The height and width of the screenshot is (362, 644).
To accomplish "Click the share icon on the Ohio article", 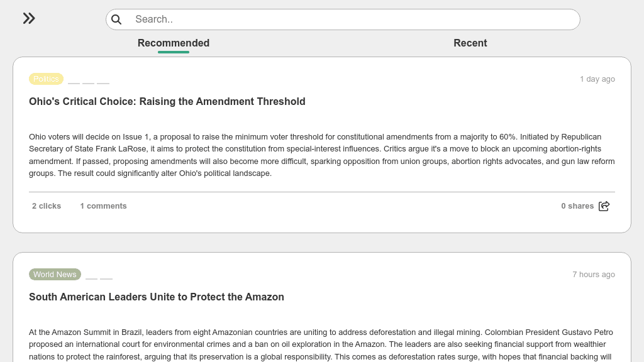I will 604,206.
